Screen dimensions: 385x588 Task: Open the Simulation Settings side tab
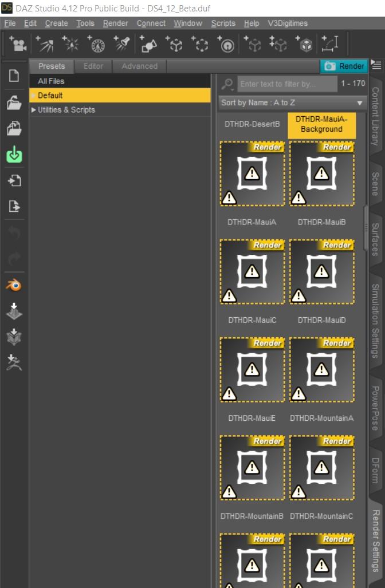[375, 321]
